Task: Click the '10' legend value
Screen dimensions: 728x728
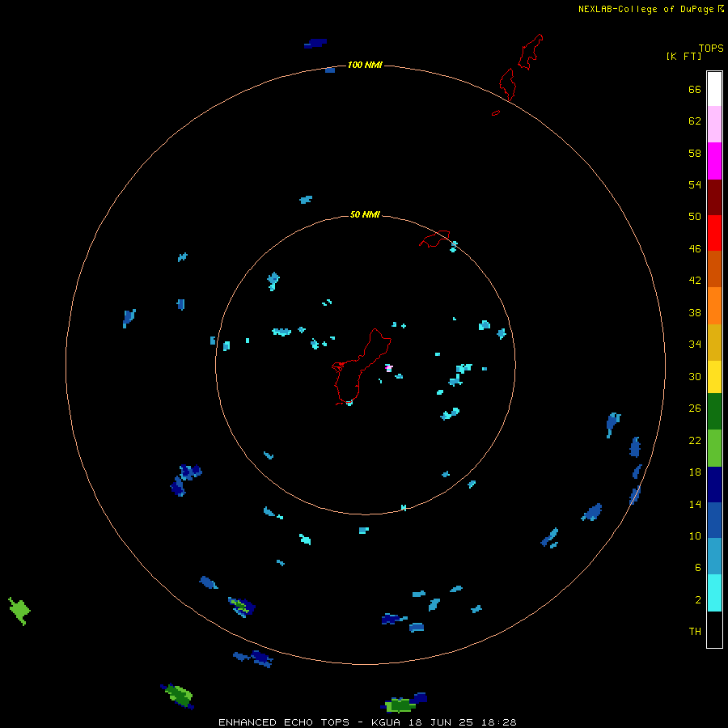Action: [x=695, y=536]
